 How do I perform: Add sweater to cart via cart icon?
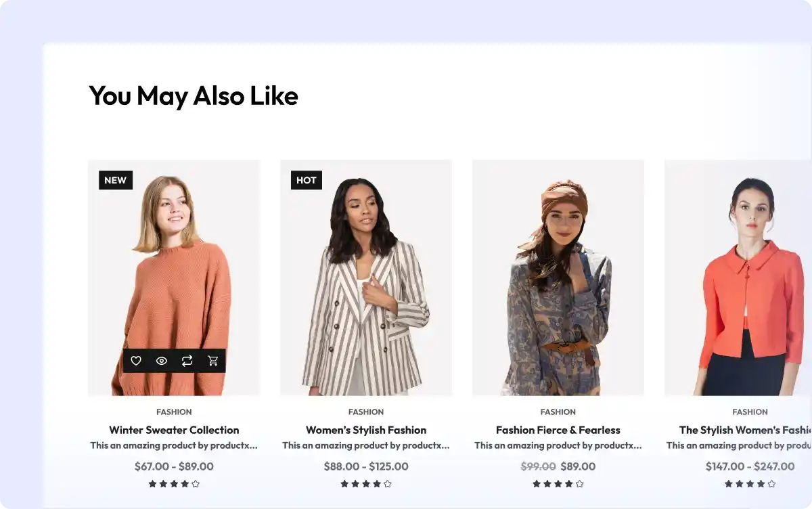(213, 361)
